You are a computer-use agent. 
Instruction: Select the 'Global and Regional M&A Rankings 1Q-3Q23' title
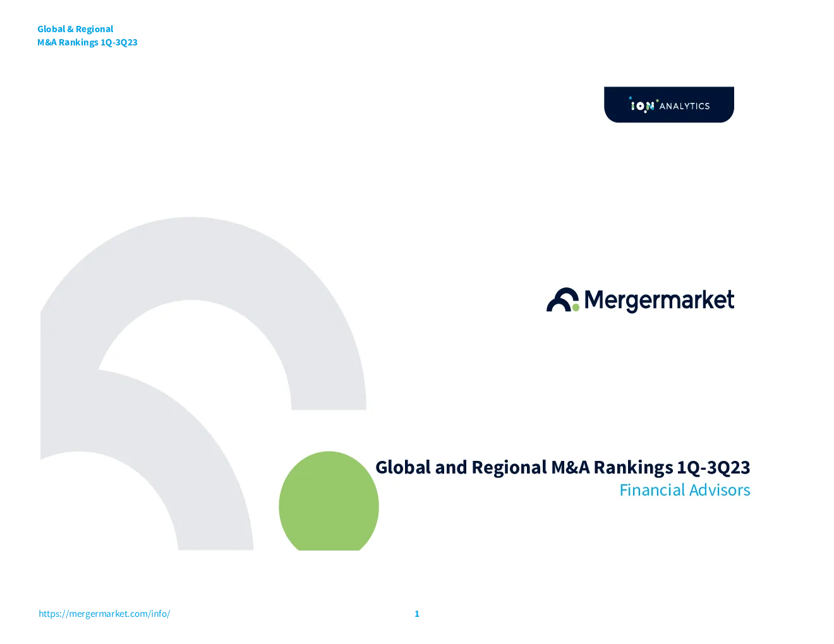[563, 467]
